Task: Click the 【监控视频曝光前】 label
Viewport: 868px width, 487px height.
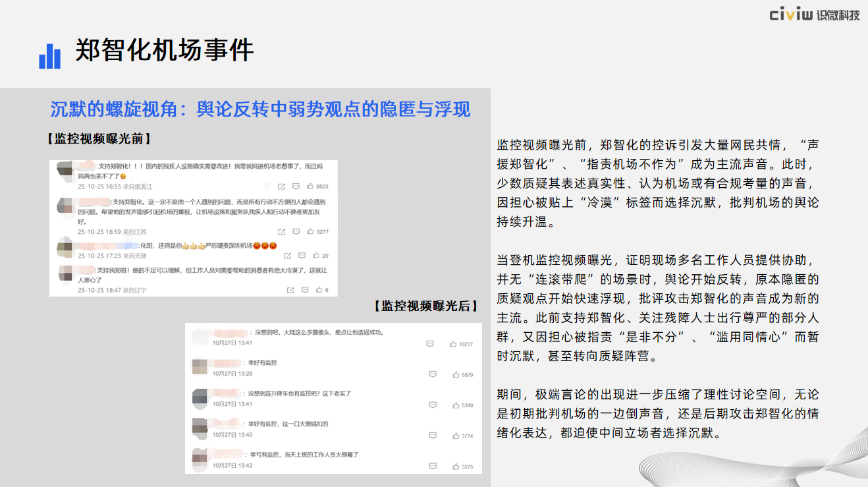Action: (x=98, y=138)
